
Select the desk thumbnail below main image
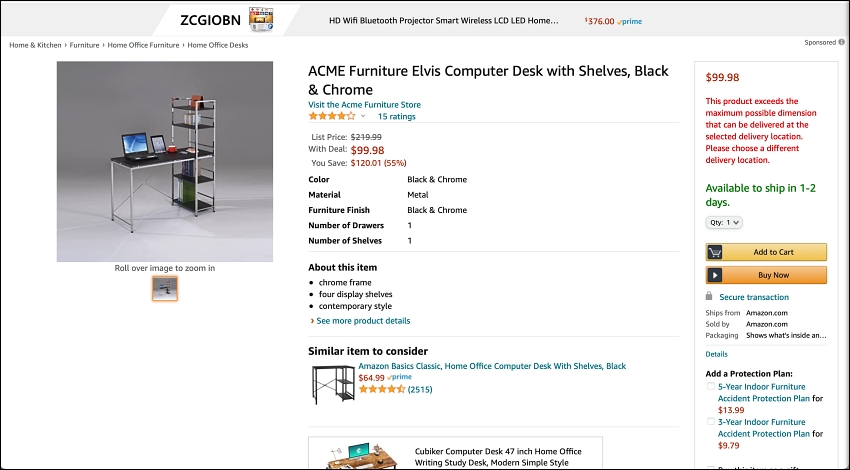165,288
